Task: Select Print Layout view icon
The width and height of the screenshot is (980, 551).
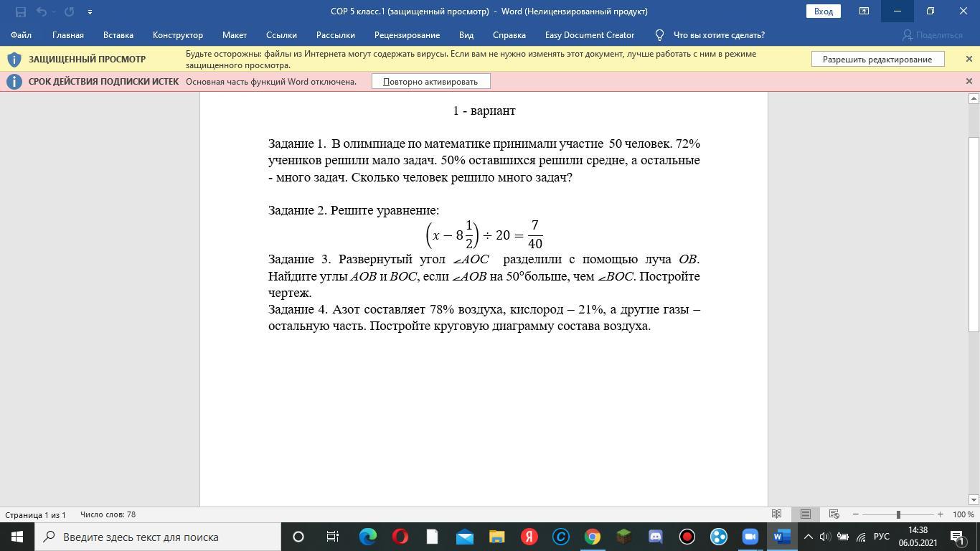Action: click(x=806, y=514)
